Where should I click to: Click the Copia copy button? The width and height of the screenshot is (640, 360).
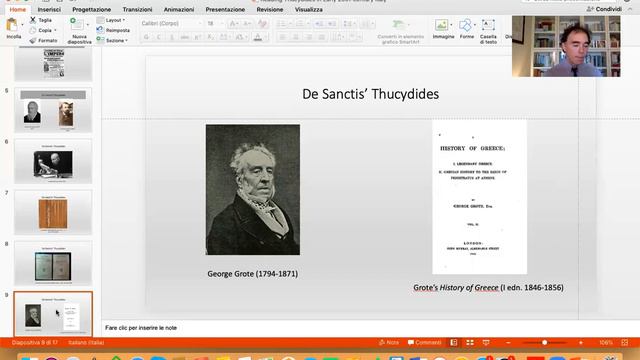(41, 30)
